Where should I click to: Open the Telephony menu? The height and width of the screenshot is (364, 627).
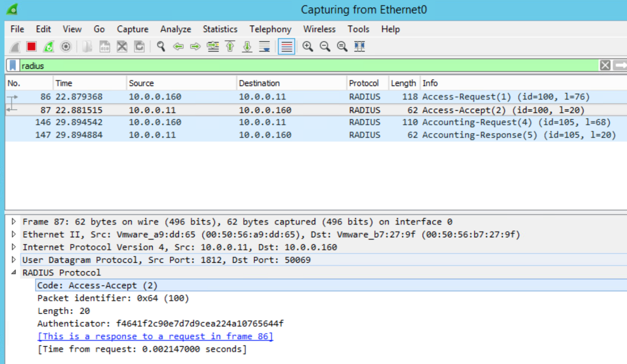pyautogui.click(x=270, y=29)
